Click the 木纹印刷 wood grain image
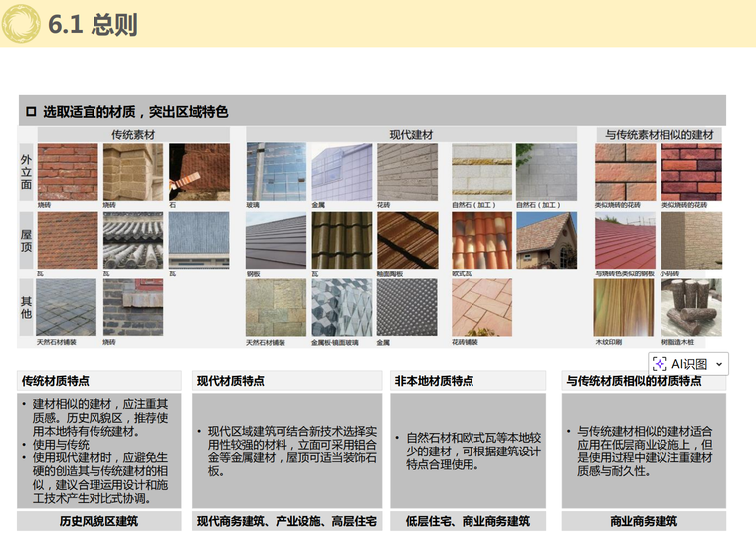The image size is (756, 542). point(625,307)
